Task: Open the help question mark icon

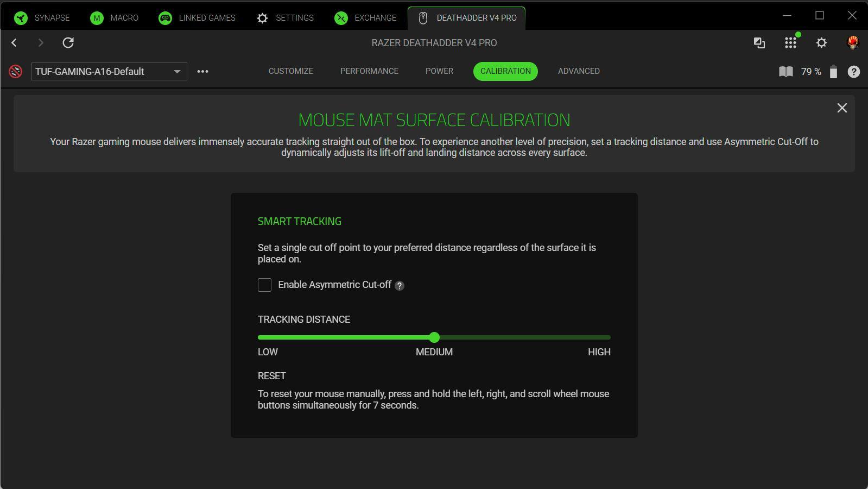Action: 853,72
